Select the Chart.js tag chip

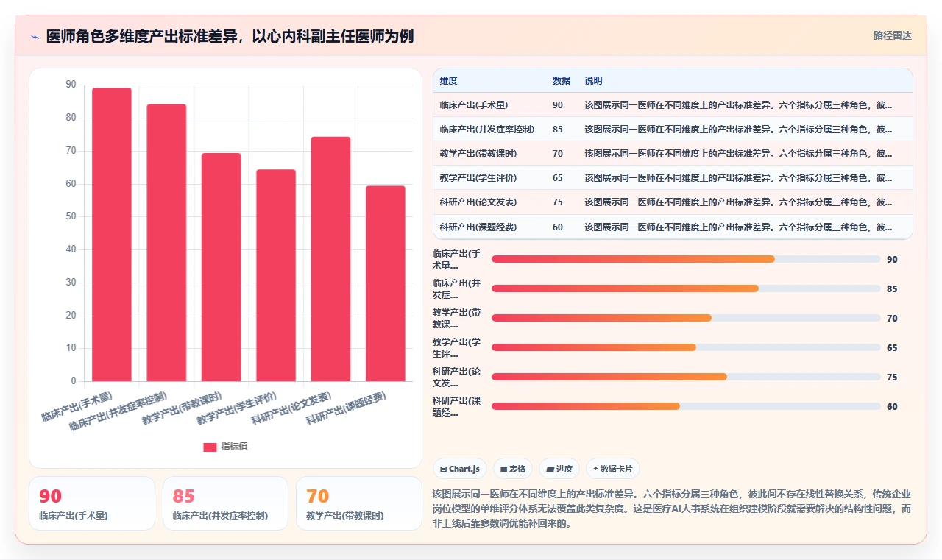pos(459,469)
